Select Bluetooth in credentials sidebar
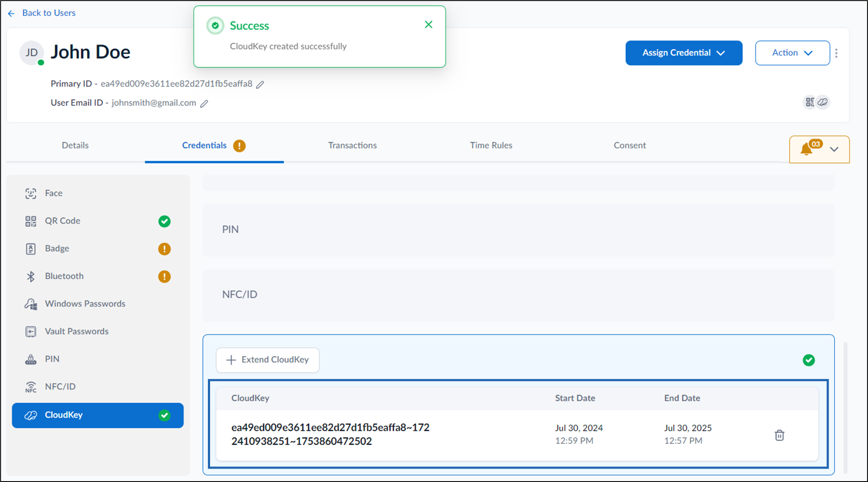 97,276
